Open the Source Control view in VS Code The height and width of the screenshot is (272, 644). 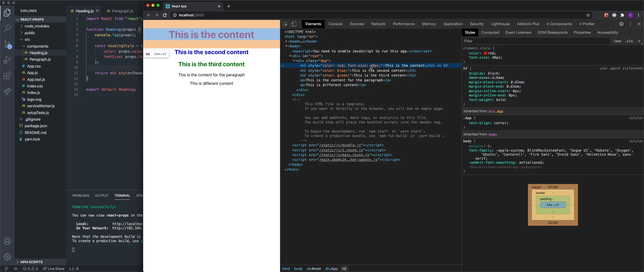tap(7, 45)
